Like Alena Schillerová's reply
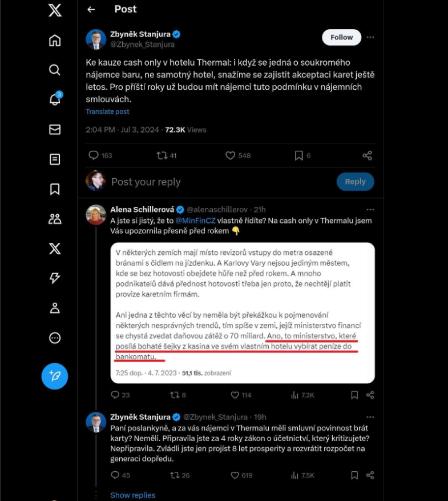This screenshot has width=448, height=501. [x=235, y=394]
